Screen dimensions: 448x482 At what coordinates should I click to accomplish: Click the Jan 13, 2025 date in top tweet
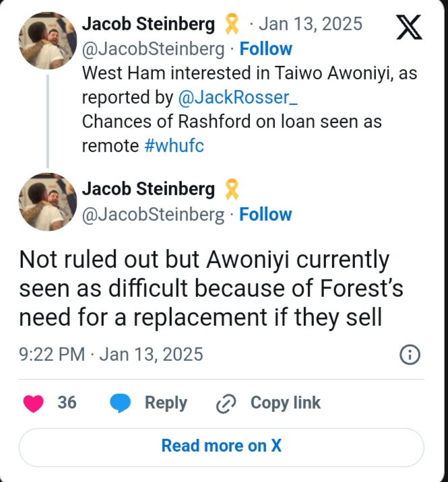click(x=311, y=25)
